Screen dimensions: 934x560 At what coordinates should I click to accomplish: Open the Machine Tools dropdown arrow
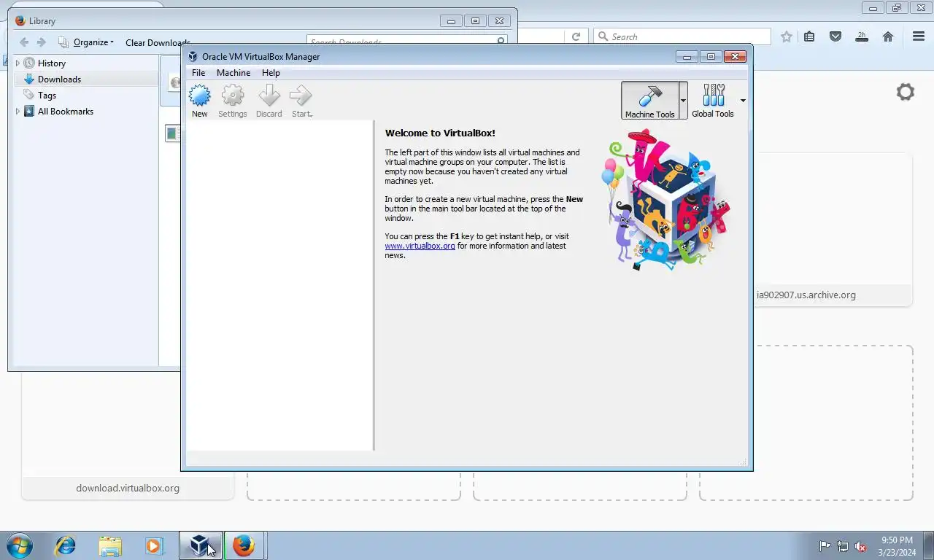(x=683, y=101)
